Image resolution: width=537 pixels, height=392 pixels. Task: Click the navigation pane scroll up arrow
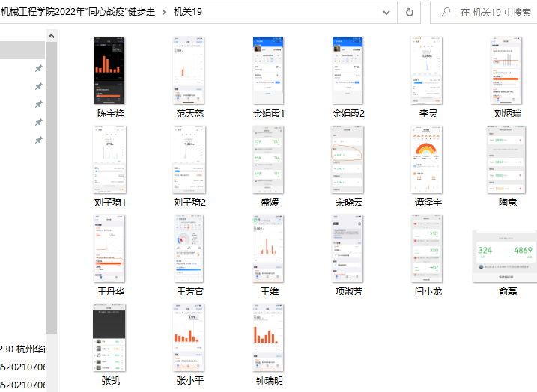click(x=51, y=36)
